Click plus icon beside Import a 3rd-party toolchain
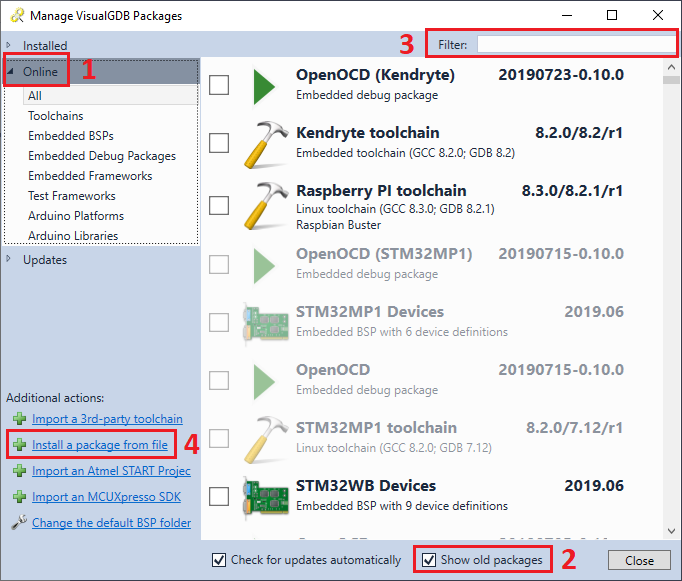 19,419
